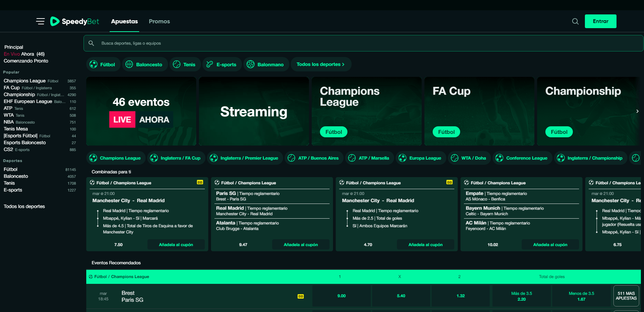This screenshot has width=644, height=312.
Task: Select the Balonmano sport chip
Action: click(266, 65)
